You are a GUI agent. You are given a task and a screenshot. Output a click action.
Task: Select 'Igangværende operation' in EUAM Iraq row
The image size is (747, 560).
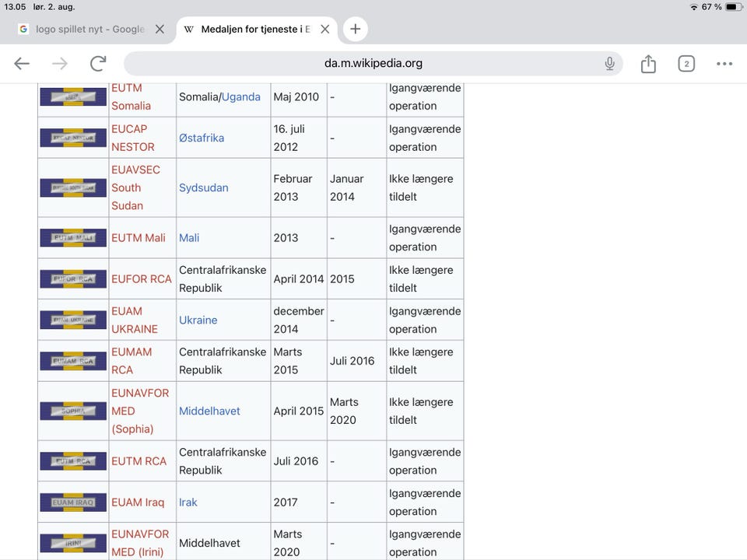point(425,502)
